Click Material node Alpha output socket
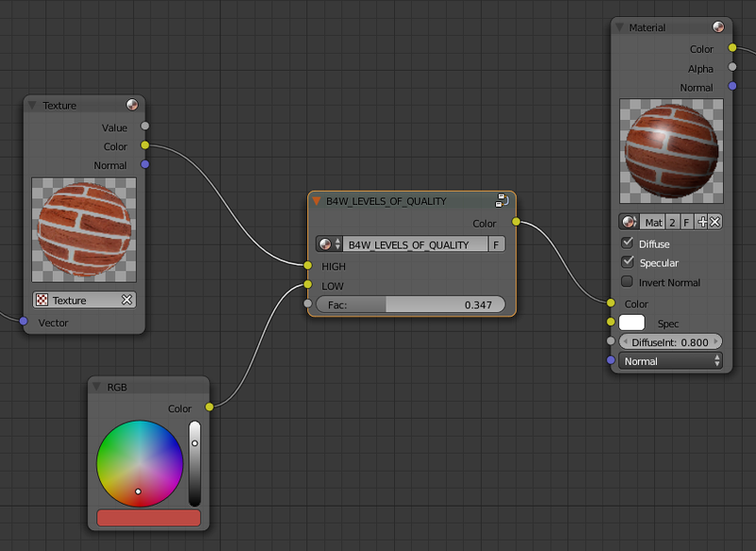The height and width of the screenshot is (551, 756). click(x=732, y=67)
